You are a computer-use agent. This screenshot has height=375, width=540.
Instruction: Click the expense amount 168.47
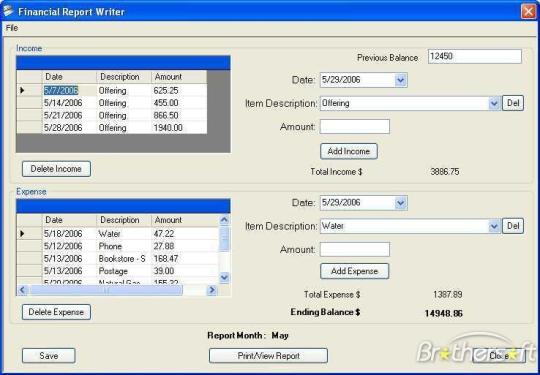tap(185, 259)
